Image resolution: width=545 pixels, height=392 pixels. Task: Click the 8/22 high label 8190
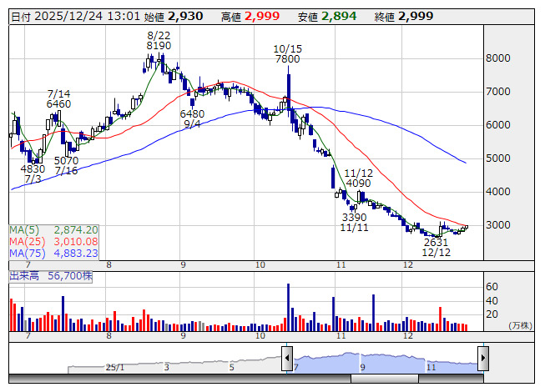click(x=159, y=46)
